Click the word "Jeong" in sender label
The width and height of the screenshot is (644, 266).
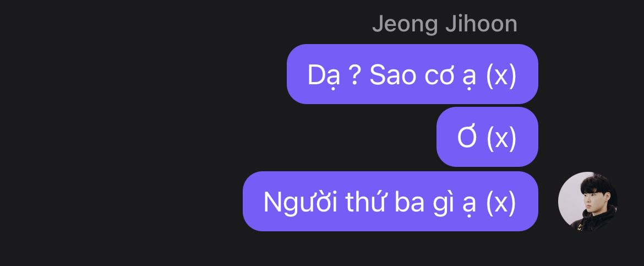405,25
